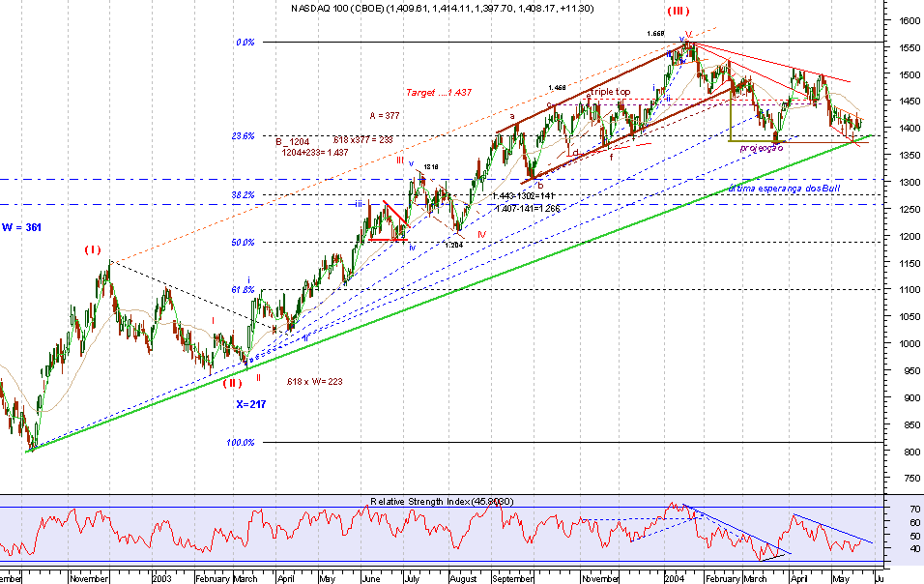Click the 40 value on RSI axis
This screenshot has width=924, height=584.
coord(914,549)
